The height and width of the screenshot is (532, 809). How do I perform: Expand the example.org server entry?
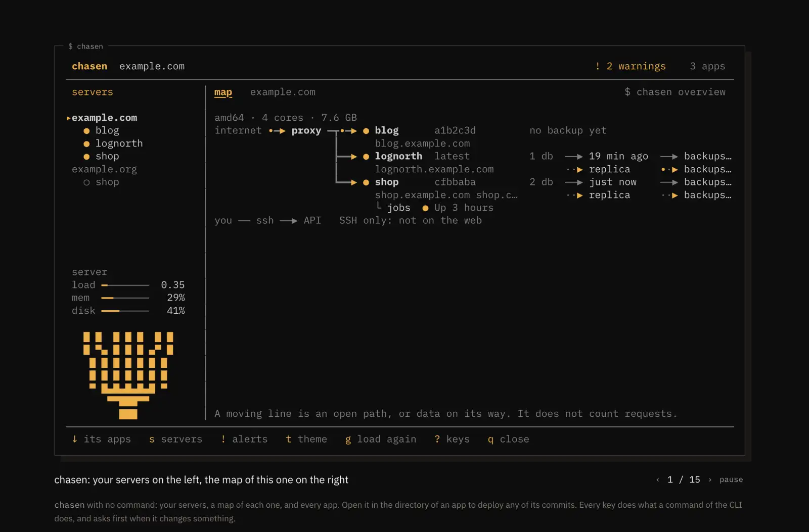[104, 169]
